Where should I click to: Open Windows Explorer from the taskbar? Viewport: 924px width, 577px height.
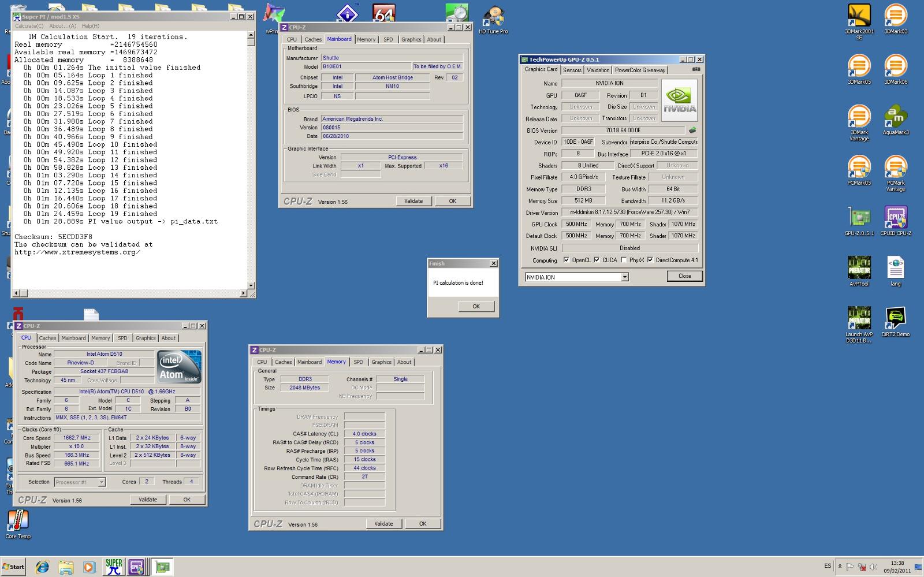tap(66, 567)
